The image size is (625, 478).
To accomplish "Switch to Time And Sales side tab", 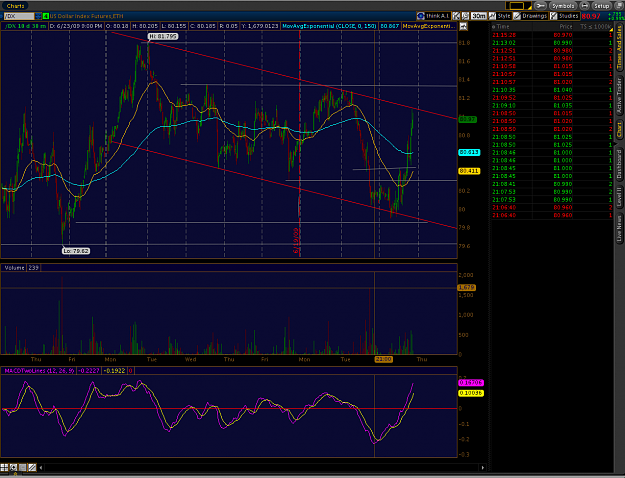I will pyautogui.click(x=619, y=47).
